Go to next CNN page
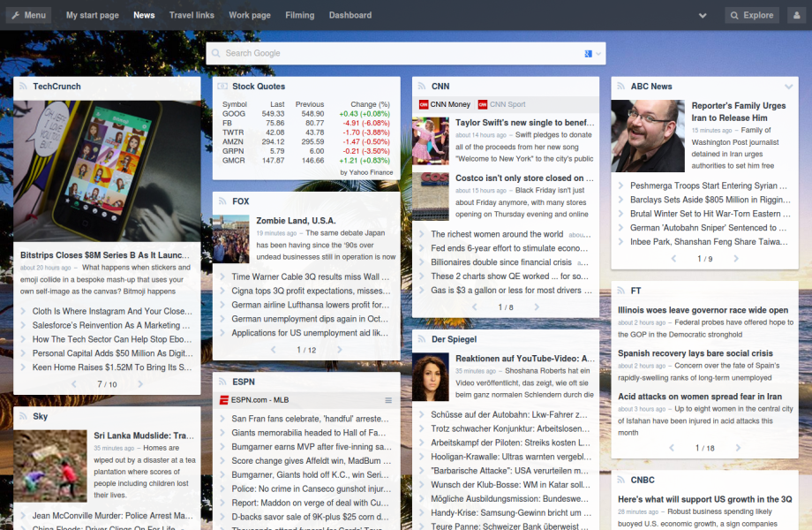 (537, 307)
